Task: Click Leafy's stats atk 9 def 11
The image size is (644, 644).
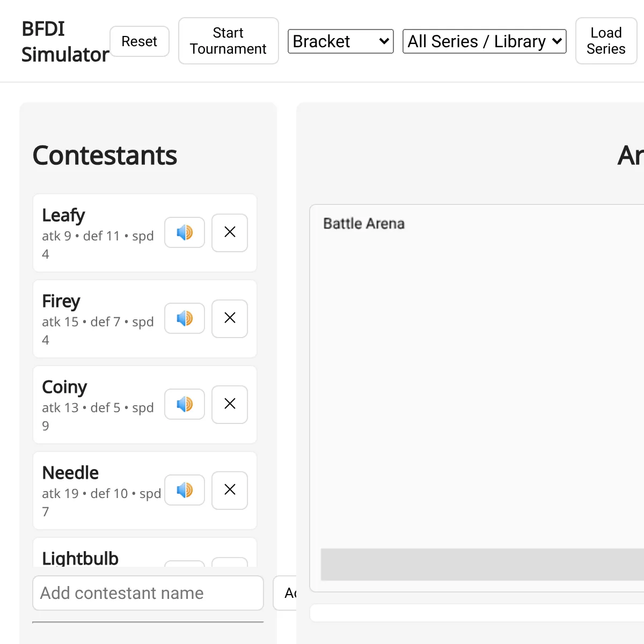Action: coord(98,245)
